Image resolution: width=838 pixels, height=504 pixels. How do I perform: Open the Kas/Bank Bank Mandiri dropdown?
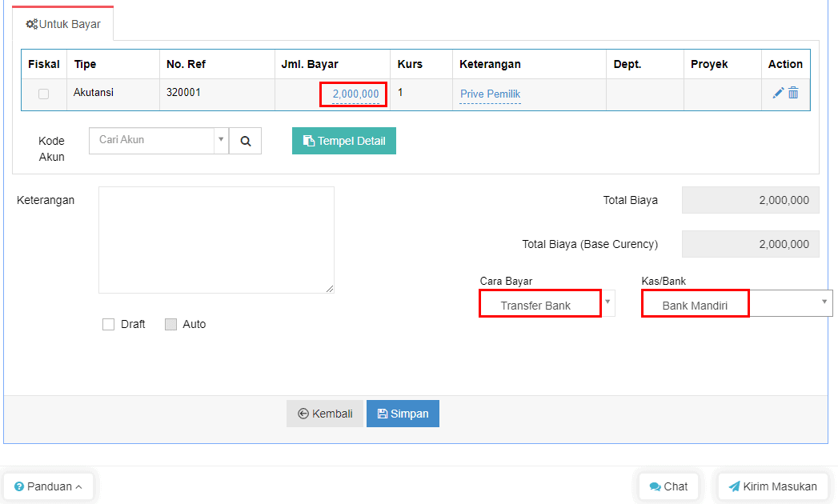[736, 304]
